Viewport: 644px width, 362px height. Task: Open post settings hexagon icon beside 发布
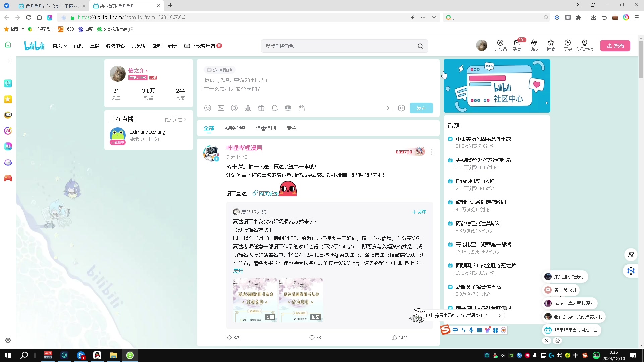(x=401, y=108)
